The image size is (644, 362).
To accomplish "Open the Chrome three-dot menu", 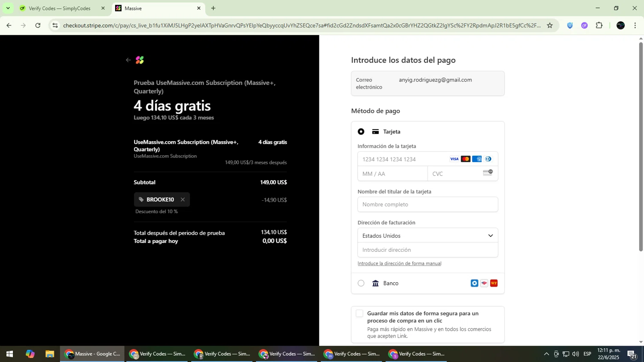I will pyautogui.click(x=635, y=26).
